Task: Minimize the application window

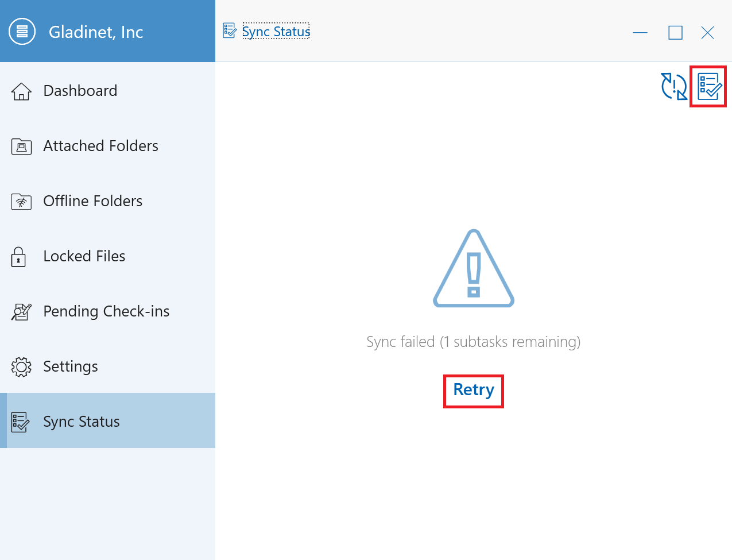Action: [640, 33]
